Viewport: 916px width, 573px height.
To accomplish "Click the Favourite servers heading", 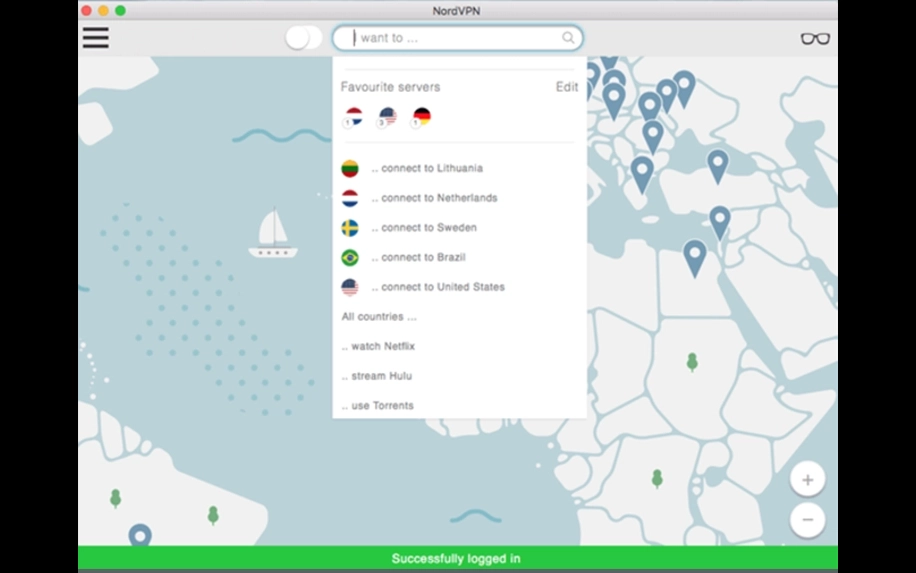I will point(390,87).
